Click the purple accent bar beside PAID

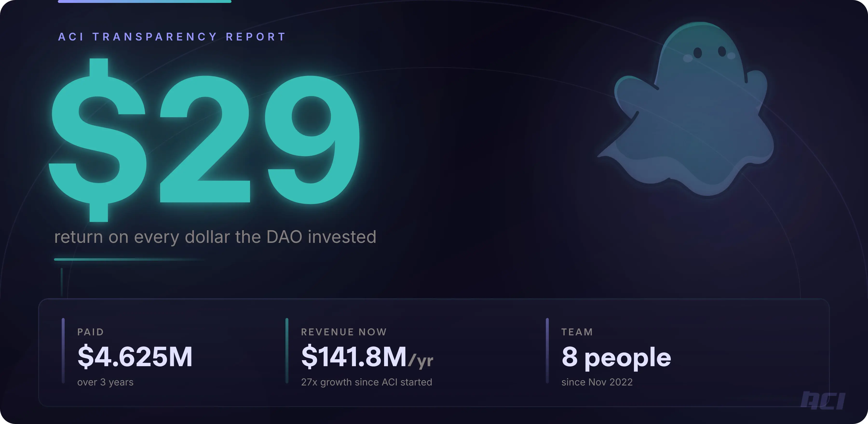(x=63, y=350)
